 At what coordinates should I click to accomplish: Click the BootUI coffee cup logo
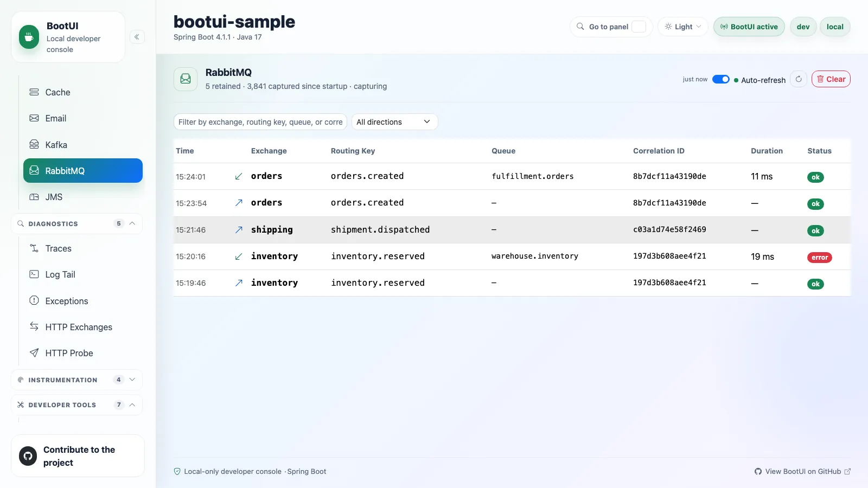29,37
